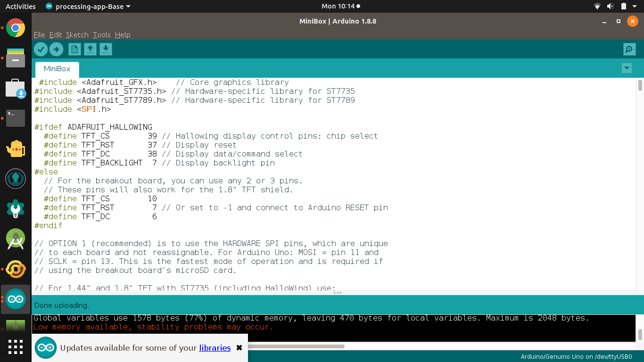Open the yellow teapot app in dock
This screenshot has height=362, width=644.
click(x=16, y=148)
